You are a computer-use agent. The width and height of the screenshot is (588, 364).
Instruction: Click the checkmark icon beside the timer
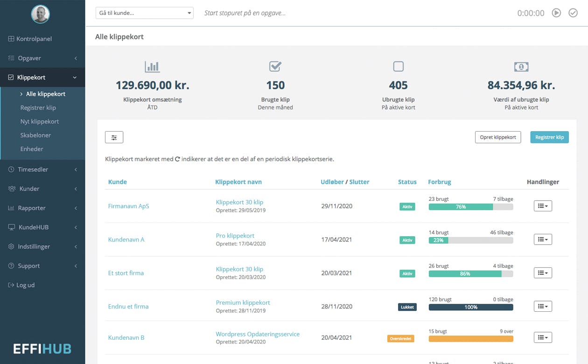click(573, 13)
